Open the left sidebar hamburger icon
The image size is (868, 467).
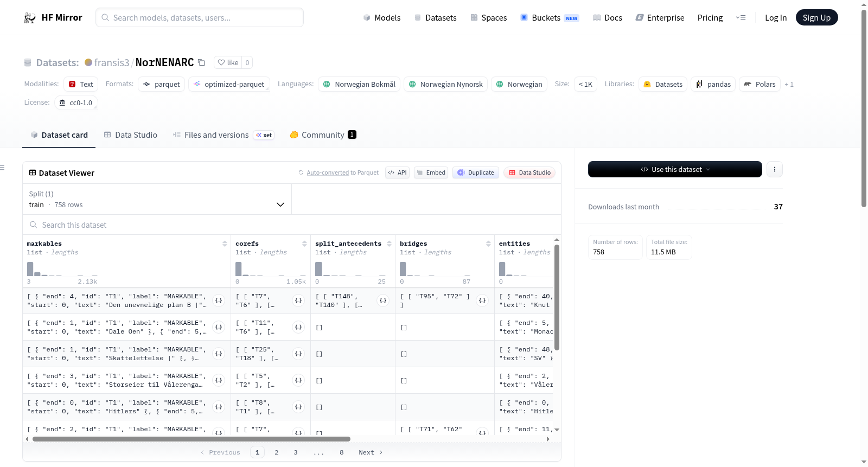[2, 168]
